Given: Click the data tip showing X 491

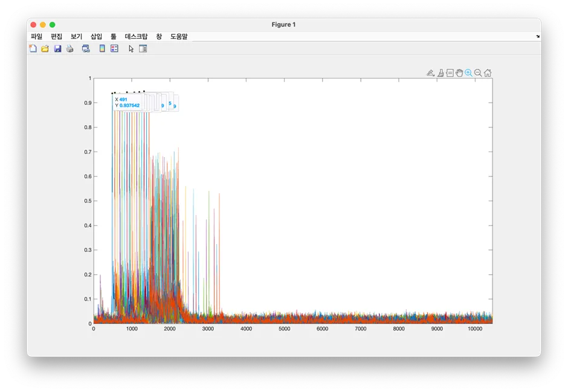Looking at the screenshot, I should coord(127,103).
